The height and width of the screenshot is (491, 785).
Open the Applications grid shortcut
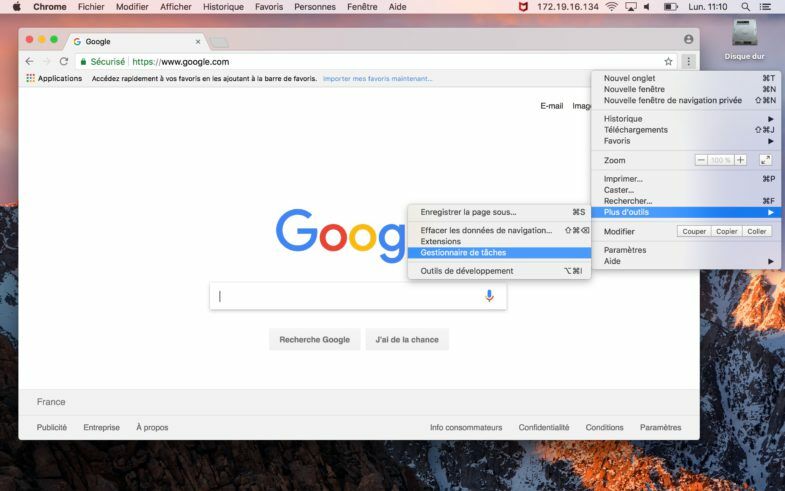coord(54,79)
